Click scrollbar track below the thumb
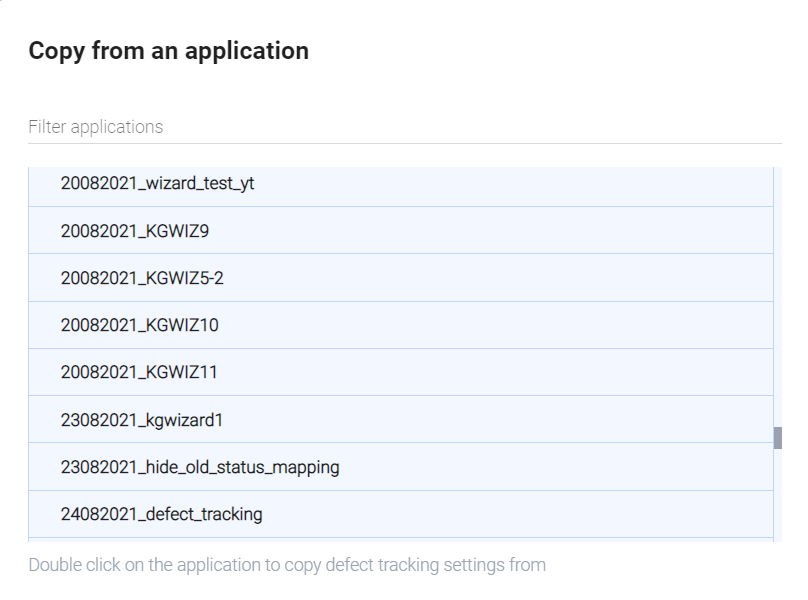The height and width of the screenshot is (600, 808). point(778,500)
